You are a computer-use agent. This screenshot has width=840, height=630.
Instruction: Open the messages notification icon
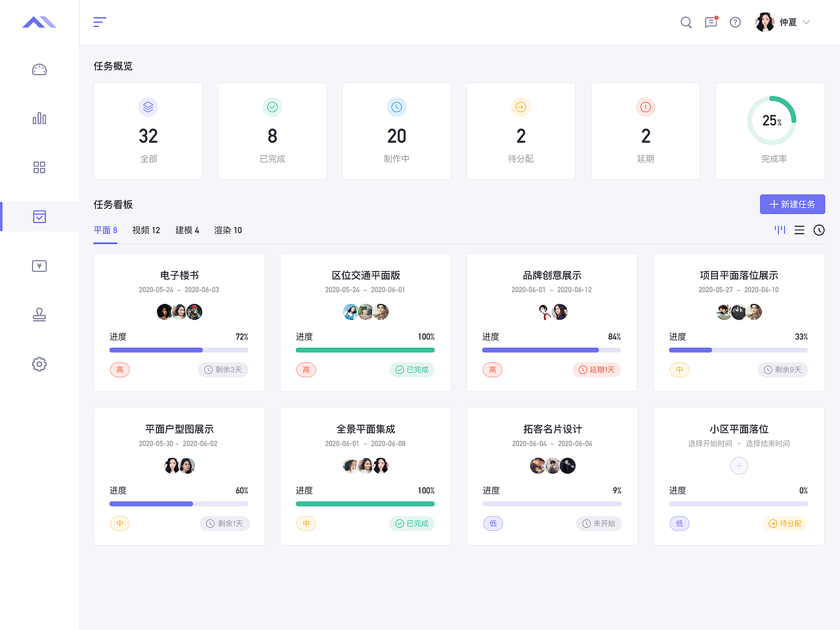pos(711,22)
